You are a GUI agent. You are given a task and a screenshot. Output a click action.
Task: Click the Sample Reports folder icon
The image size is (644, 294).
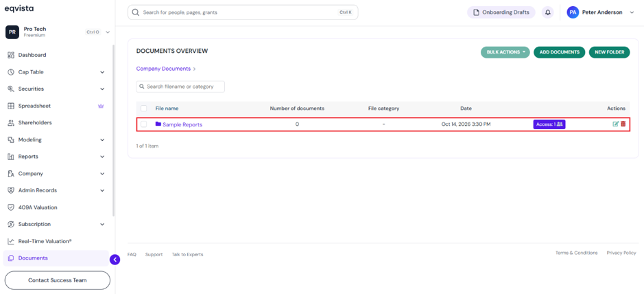[158, 124]
